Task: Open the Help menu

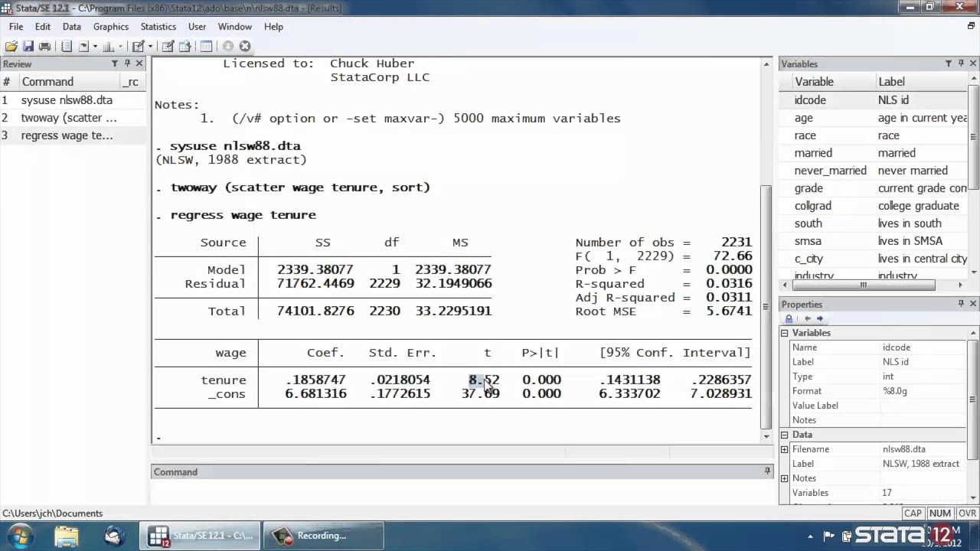Action: [273, 26]
